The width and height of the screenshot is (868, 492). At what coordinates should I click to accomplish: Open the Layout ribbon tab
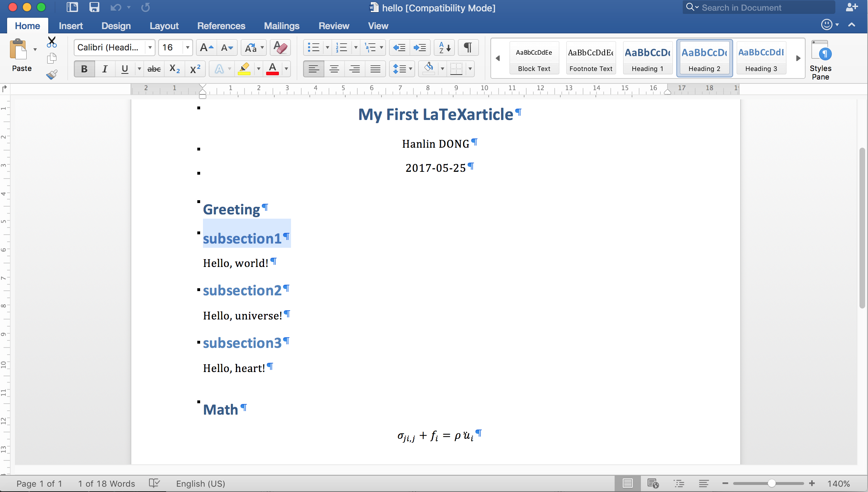click(164, 26)
